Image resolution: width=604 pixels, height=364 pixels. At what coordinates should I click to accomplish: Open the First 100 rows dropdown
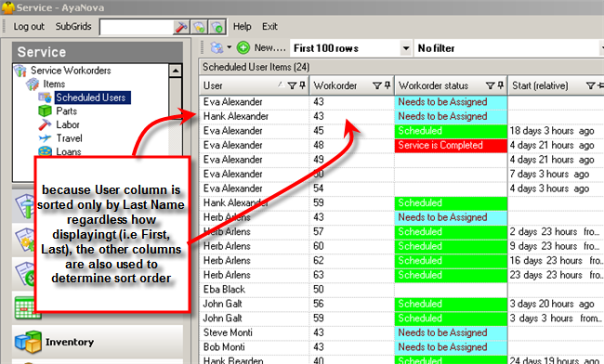(406, 48)
